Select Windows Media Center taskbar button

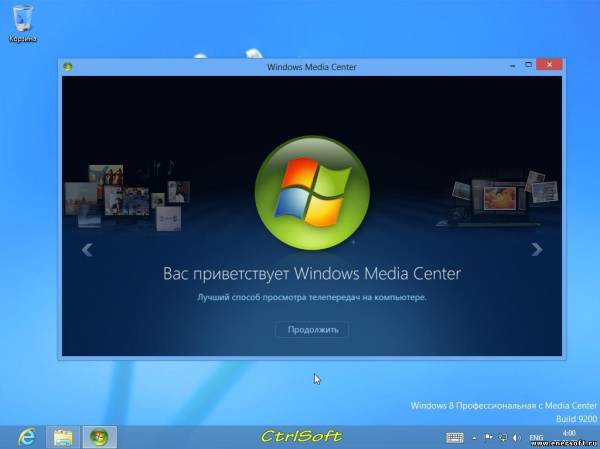(99, 437)
